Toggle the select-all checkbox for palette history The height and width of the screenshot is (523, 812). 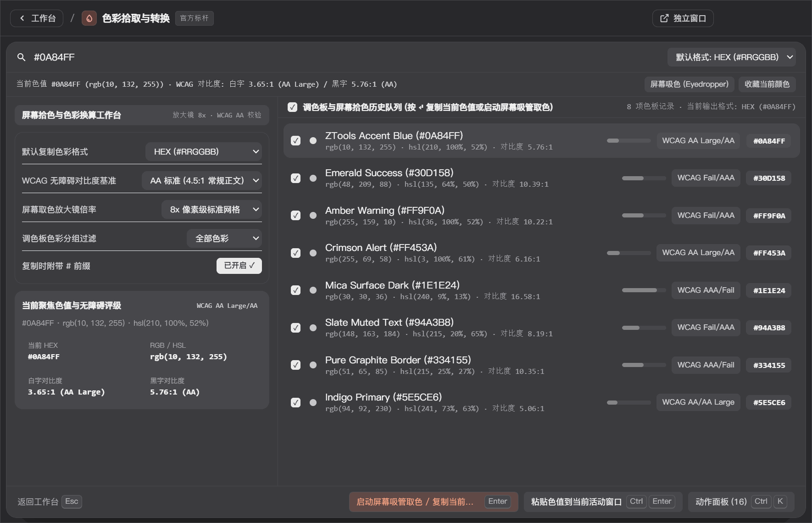[x=292, y=107]
